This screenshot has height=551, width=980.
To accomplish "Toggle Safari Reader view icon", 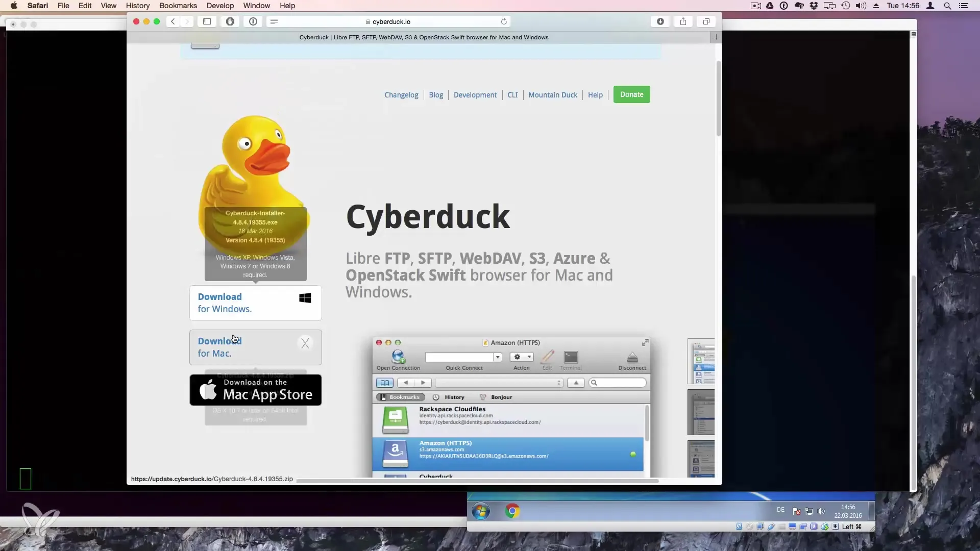I will pyautogui.click(x=274, y=21).
